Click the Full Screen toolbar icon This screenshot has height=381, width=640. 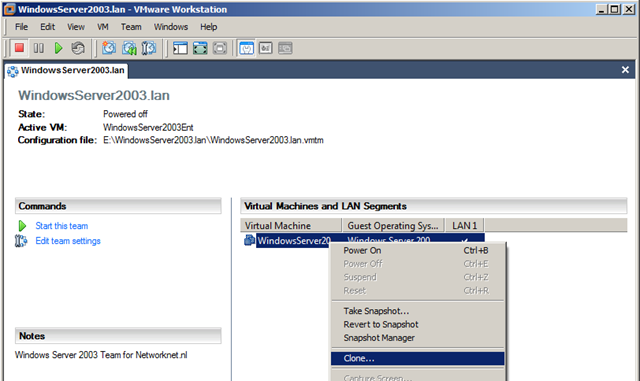[x=200, y=48]
